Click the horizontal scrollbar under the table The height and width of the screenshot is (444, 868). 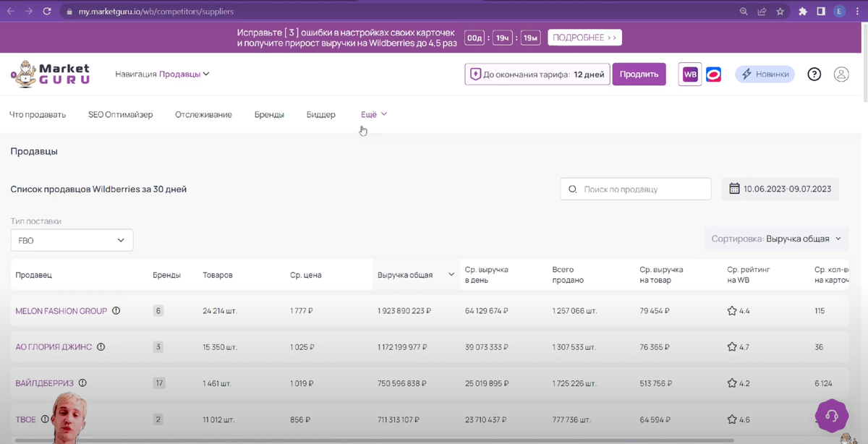tap(374, 440)
